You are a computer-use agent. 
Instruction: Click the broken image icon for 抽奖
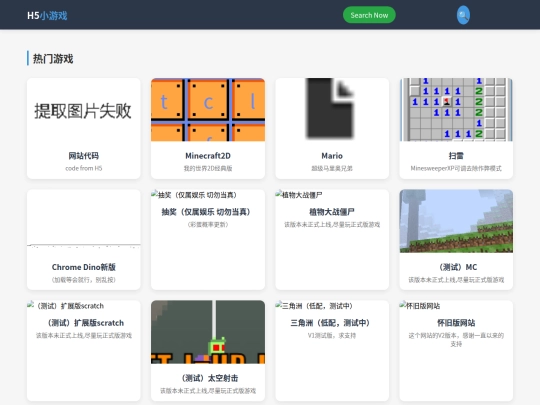(x=154, y=195)
